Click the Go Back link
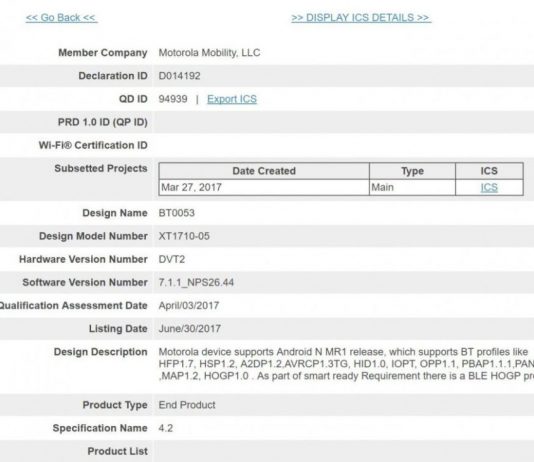This screenshot has height=462, width=534. 62,18
